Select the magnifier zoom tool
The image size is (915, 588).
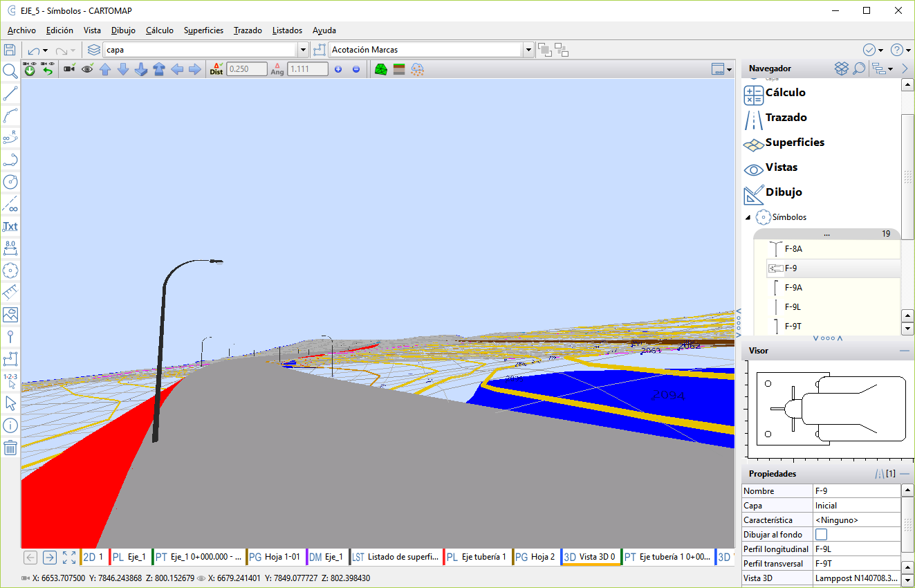tap(10, 71)
